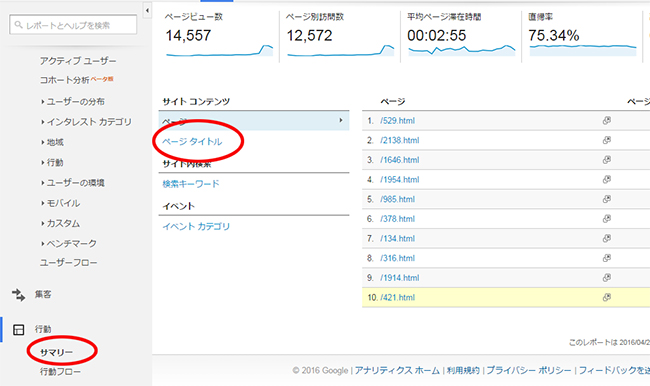Open external link icon for /2138.html
Image resolution: width=650 pixels, height=386 pixels.
pos(606,140)
